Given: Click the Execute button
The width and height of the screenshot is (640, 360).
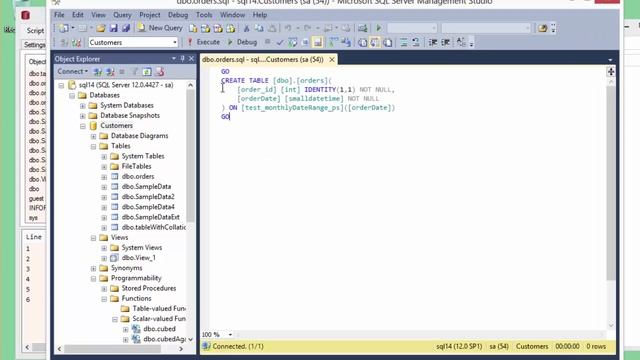Looking at the screenshot, I should coord(204,42).
